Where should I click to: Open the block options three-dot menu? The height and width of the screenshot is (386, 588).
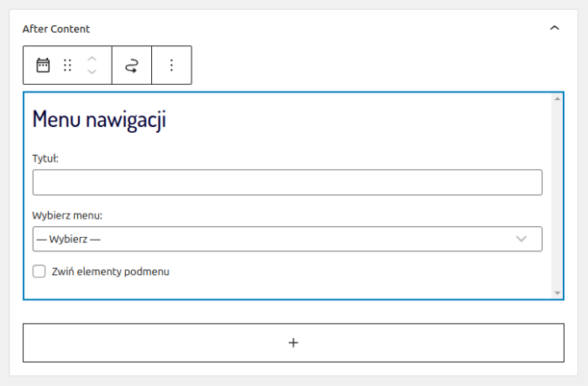click(171, 66)
